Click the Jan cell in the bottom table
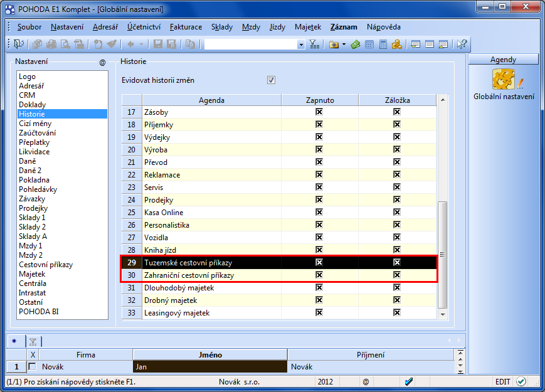Image resolution: width=545 pixels, height=392 pixels. pos(210,366)
